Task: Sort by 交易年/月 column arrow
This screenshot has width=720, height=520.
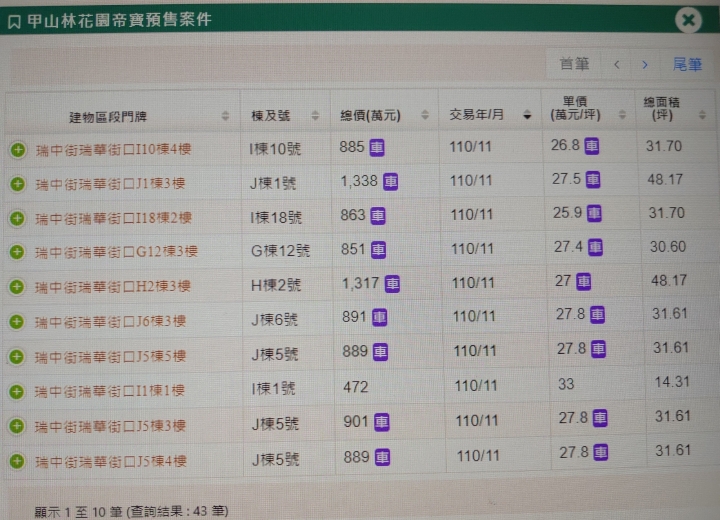Action: 527,115
